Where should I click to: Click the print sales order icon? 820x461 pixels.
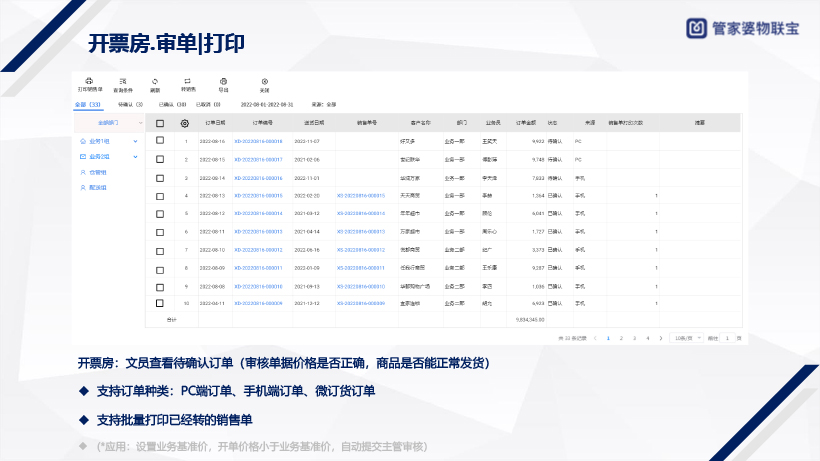pos(90,81)
